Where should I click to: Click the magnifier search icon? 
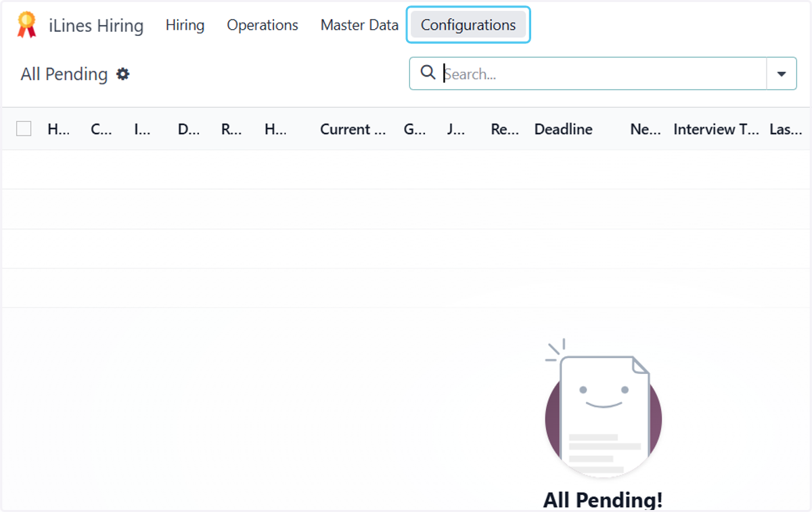[x=428, y=72]
